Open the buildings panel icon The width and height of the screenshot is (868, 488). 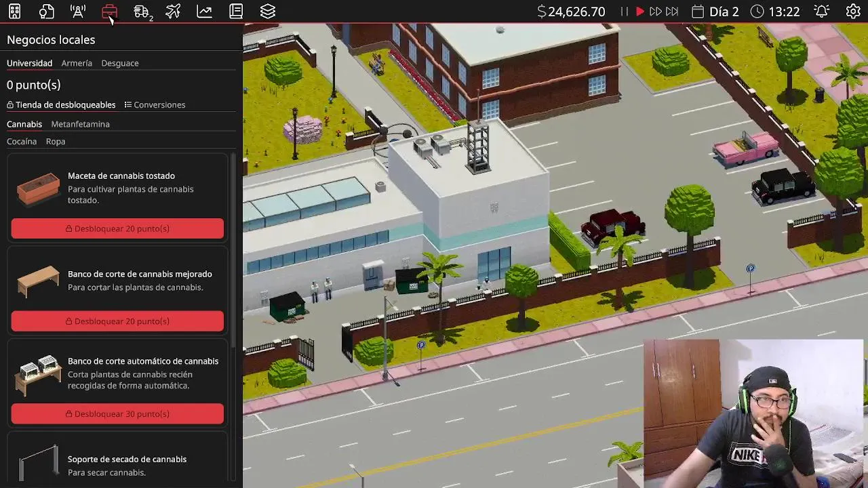coord(14,12)
